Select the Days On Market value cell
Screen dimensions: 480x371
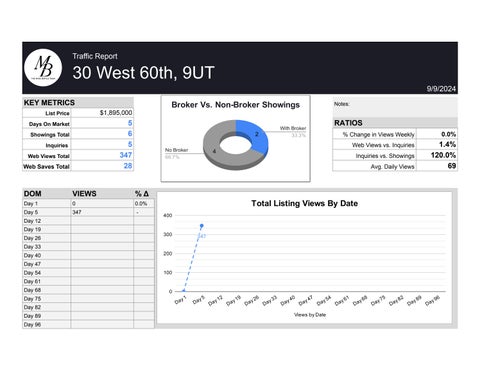102,123
